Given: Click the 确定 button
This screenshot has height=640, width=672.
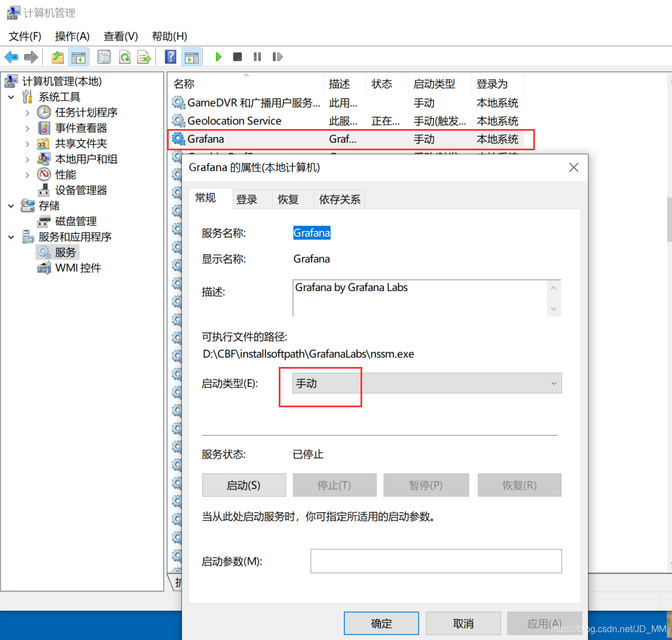Looking at the screenshot, I should pos(381,623).
